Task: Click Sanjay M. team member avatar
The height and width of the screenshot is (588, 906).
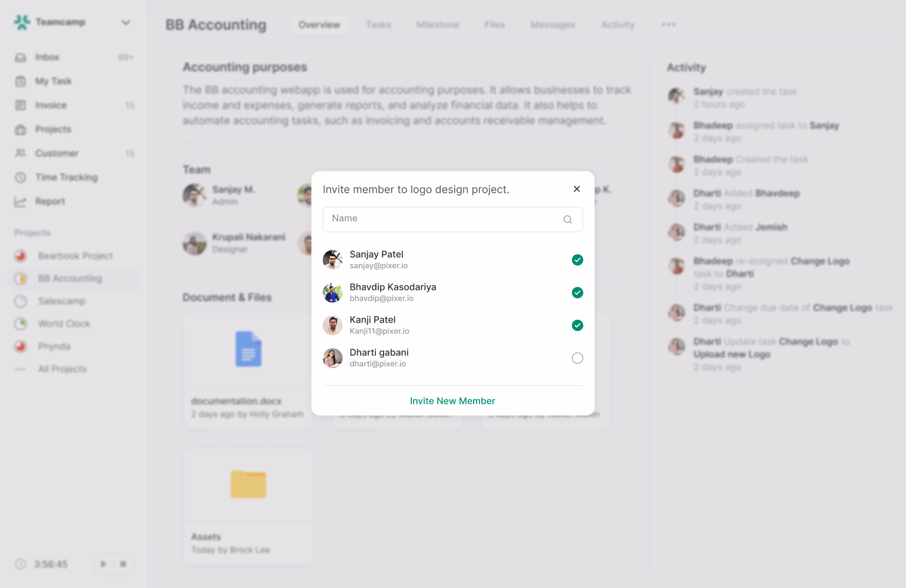Action: pos(194,195)
